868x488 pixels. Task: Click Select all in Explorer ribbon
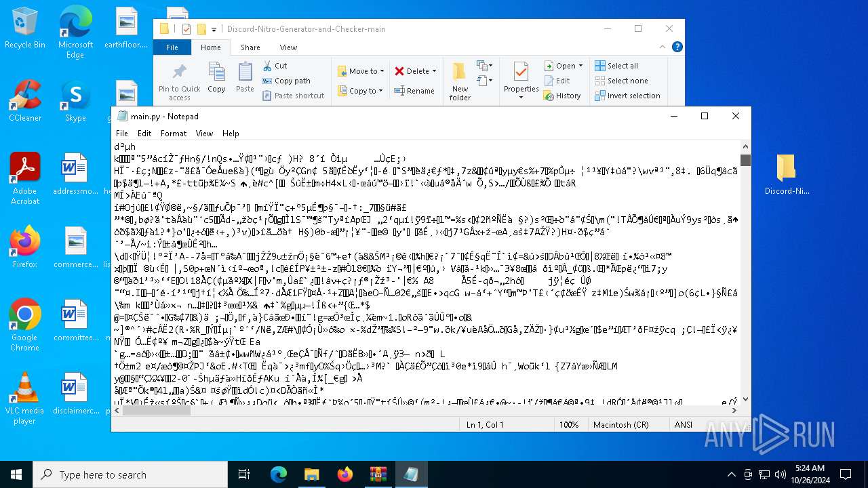616,66
